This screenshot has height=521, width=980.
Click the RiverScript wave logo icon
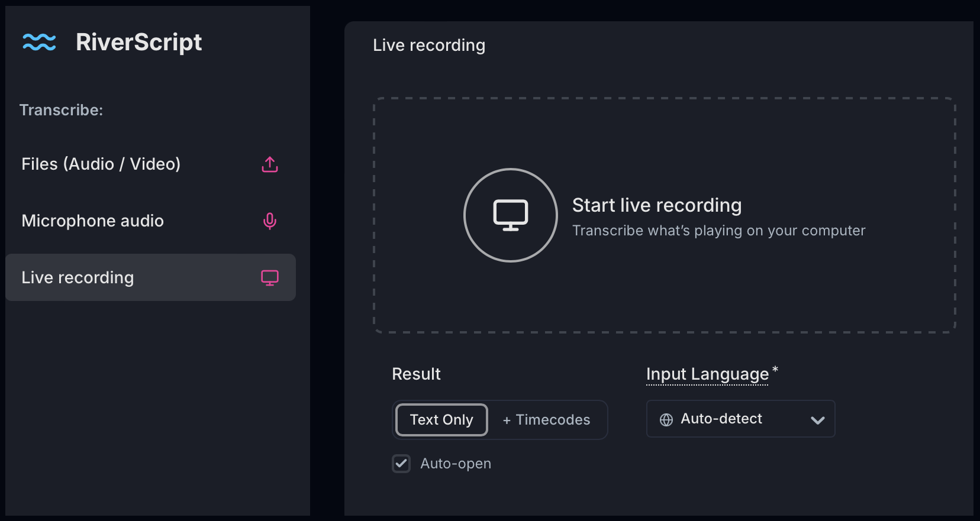39,42
